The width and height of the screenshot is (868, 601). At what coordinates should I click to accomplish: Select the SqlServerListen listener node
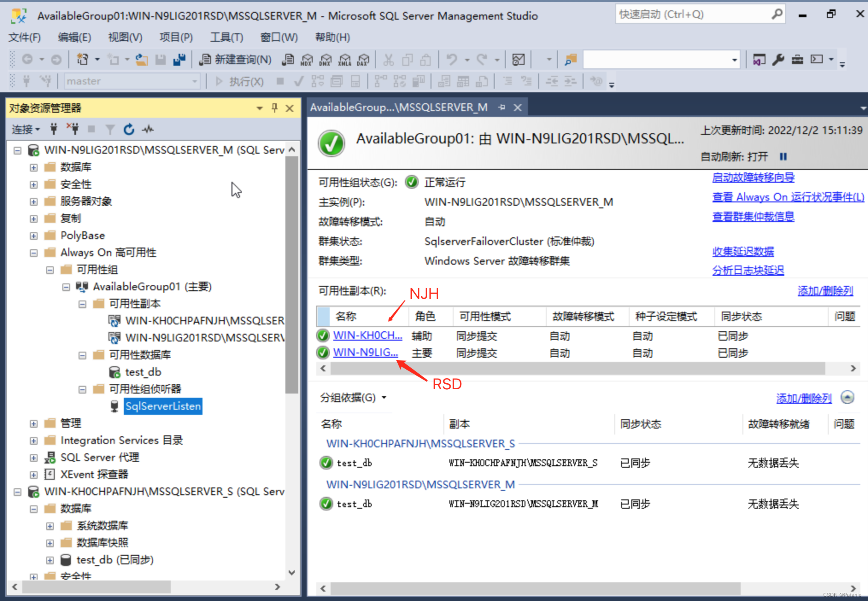click(163, 406)
